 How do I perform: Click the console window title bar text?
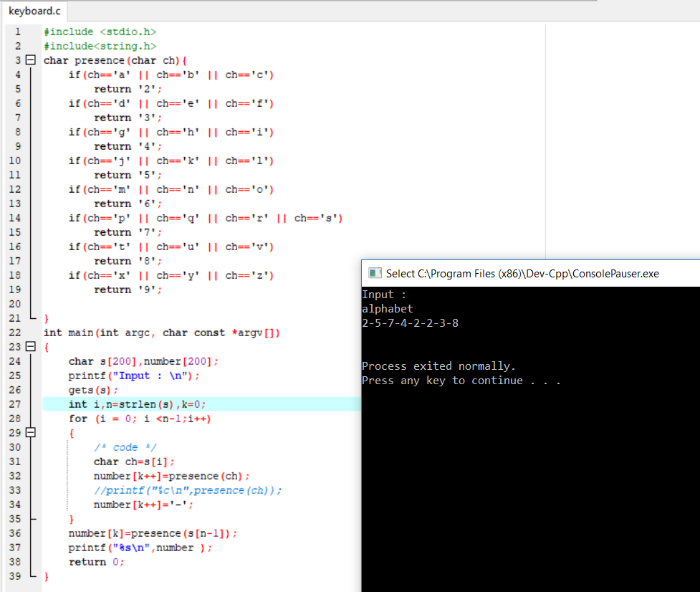(522, 274)
